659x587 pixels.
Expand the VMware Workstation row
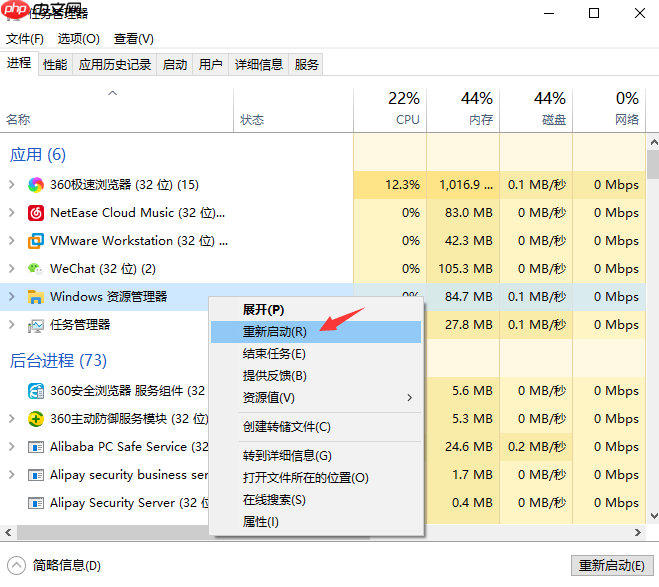(12, 241)
